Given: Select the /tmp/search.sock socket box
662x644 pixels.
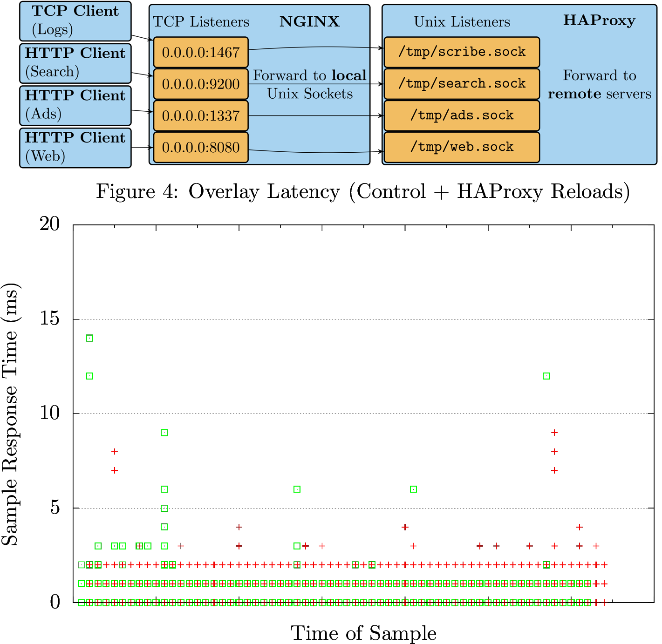Looking at the screenshot, I should [x=462, y=84].
